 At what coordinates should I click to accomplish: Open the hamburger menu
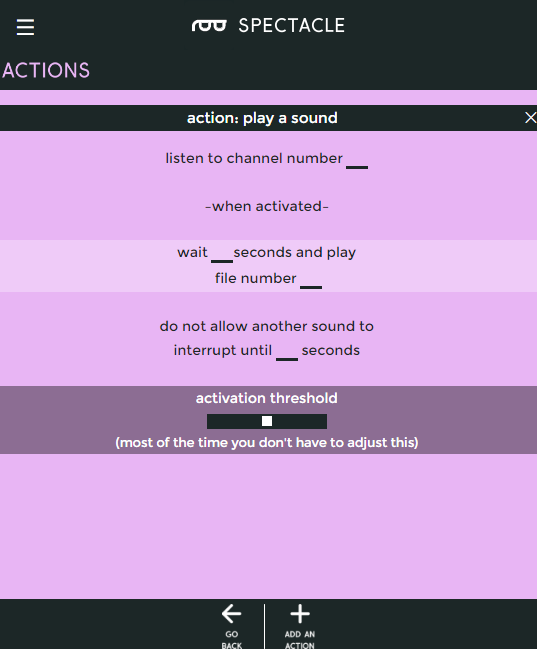(x=25, y=27)
